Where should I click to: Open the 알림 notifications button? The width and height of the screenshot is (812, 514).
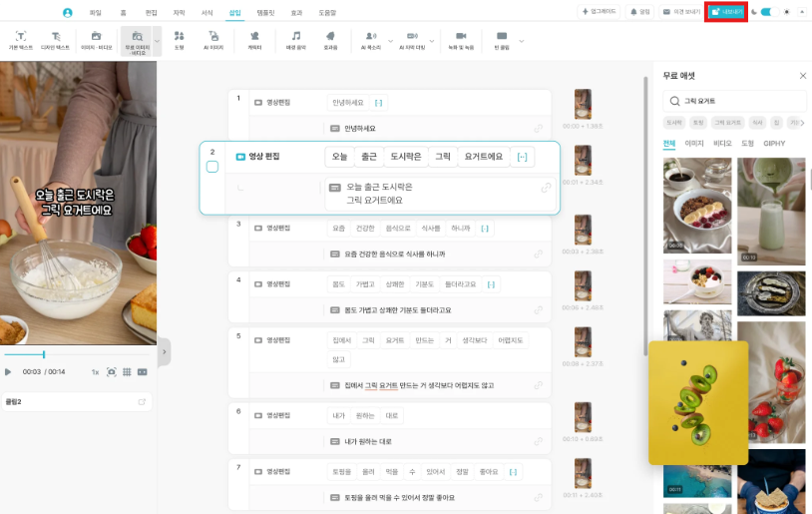pyautogui.click(x=639, y=11)
